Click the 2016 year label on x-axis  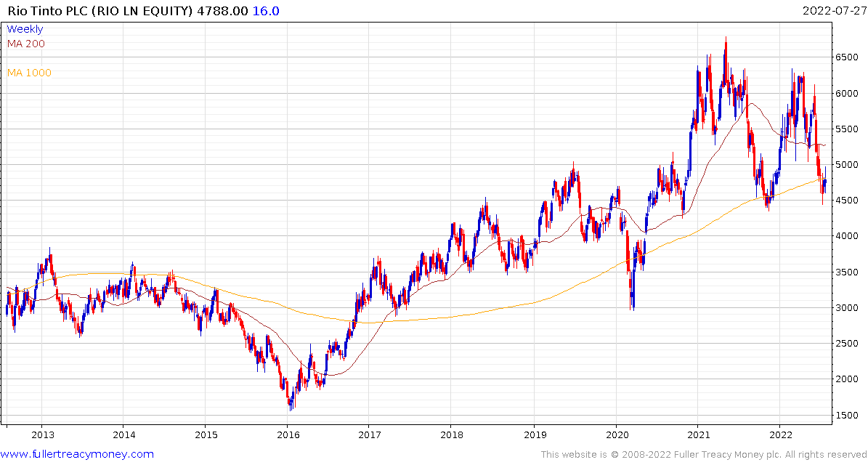[x=288, y=434]
